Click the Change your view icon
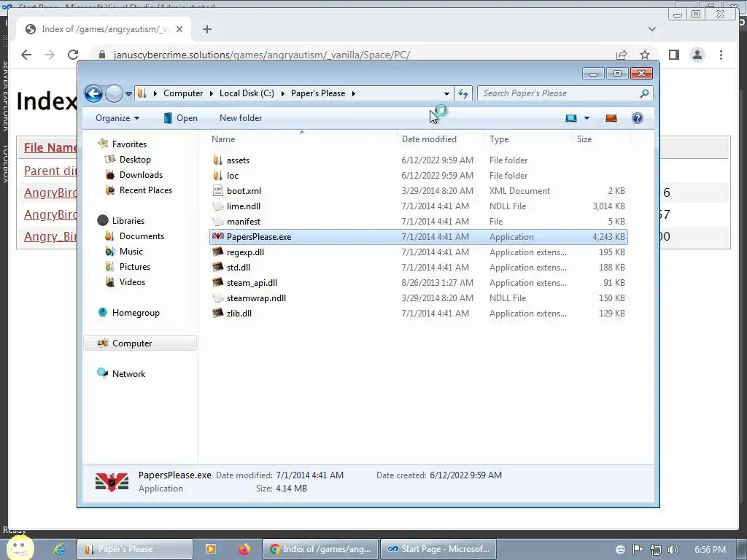Screen dimensions: 747x560 coord(570,118)
